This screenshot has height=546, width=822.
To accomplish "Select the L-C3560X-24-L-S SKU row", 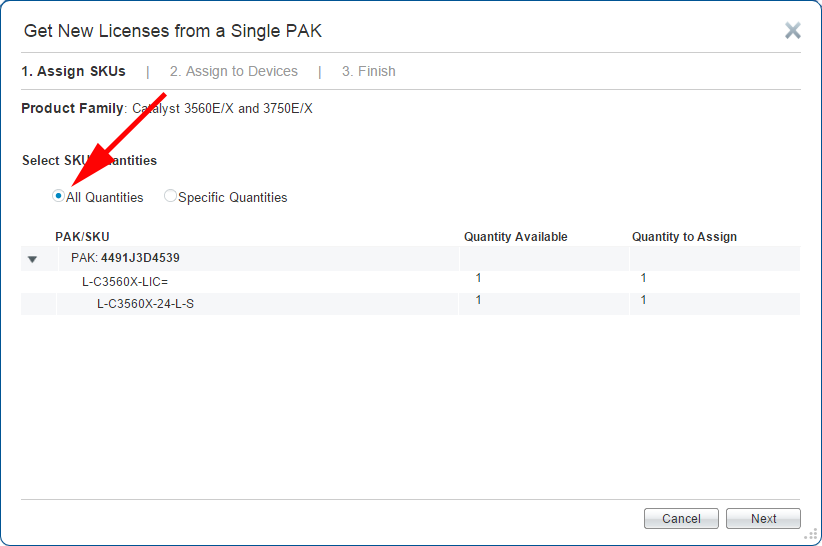I will pyautogui.click(x=410, y=304).
